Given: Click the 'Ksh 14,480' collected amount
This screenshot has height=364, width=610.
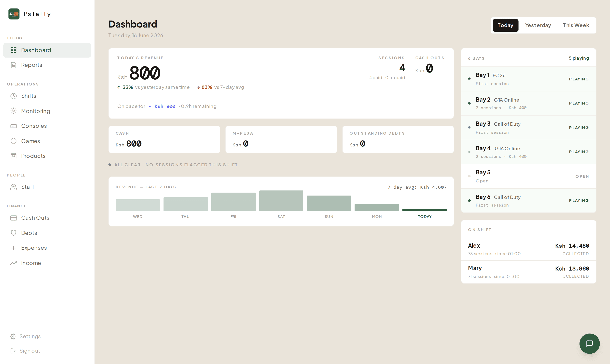Looking at the screenshot, I should pos(572,246).
